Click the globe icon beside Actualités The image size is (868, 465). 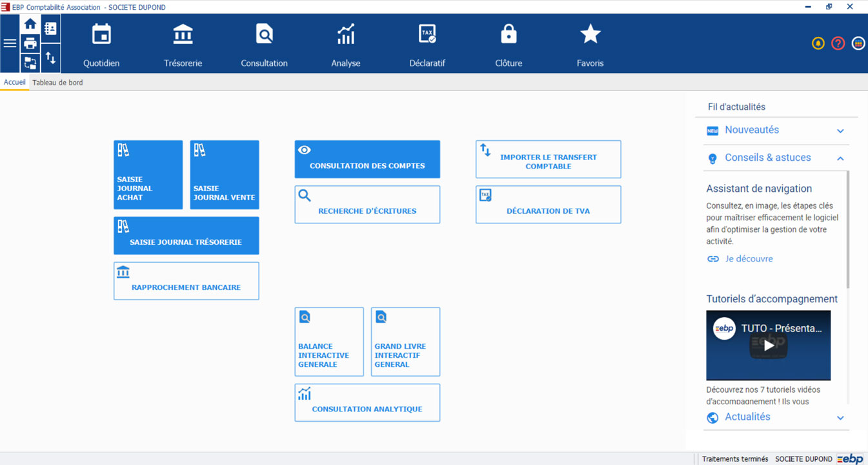pos(712,418)
